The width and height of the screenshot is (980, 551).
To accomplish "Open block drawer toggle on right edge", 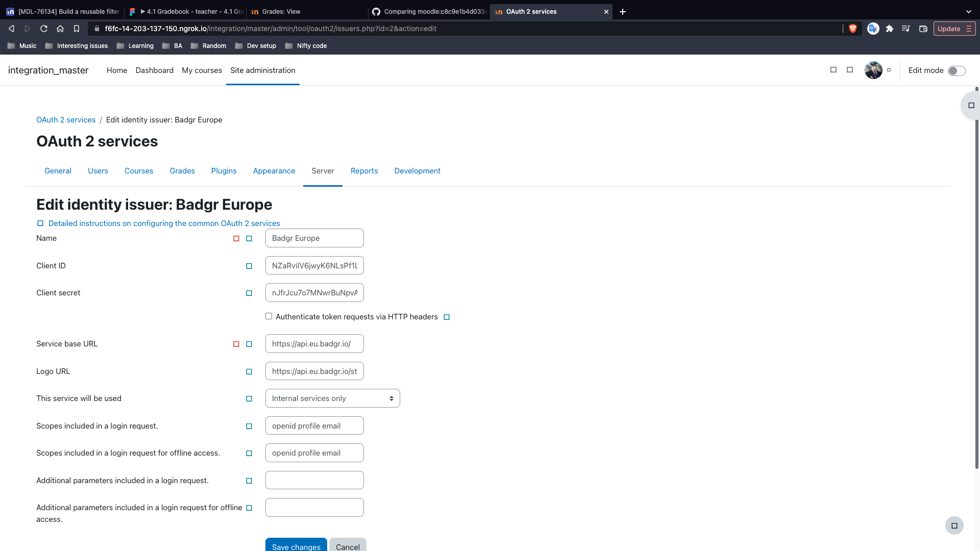I will [x=971, y=106].
